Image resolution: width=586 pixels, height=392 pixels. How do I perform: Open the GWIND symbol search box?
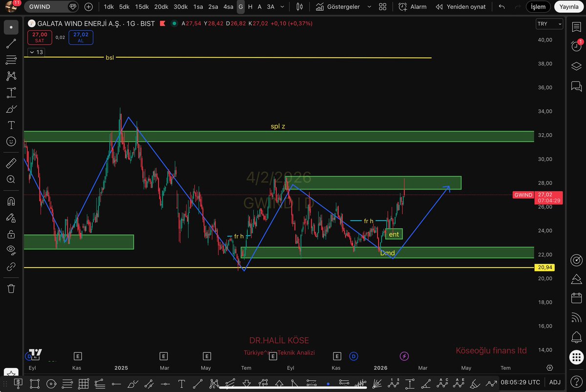pyautogui.click(x=52, y=7)
